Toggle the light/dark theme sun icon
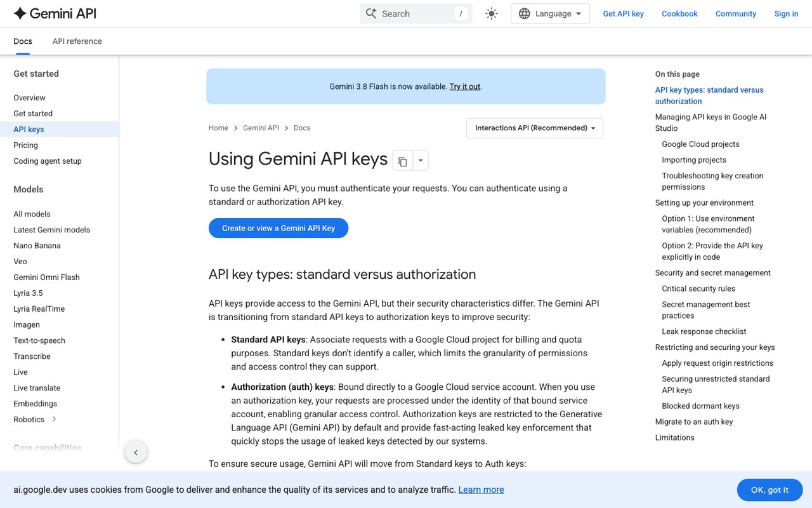812x508 pixels. click(492, 13)
